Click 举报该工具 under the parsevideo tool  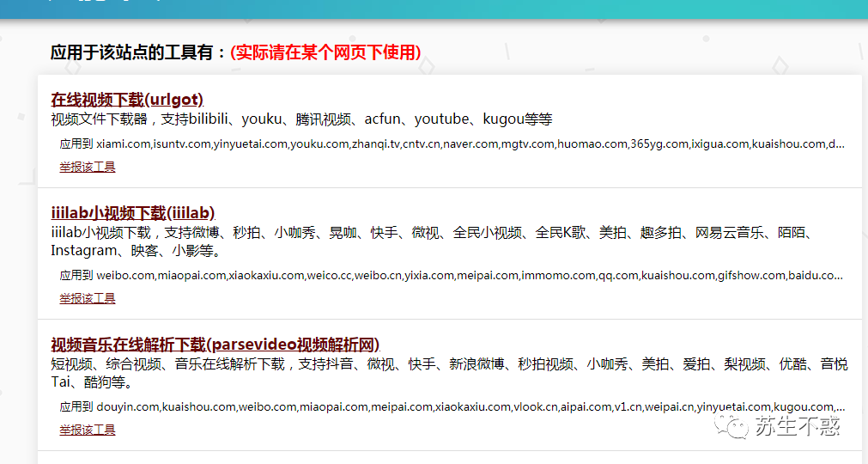click(x=88, y=430)
